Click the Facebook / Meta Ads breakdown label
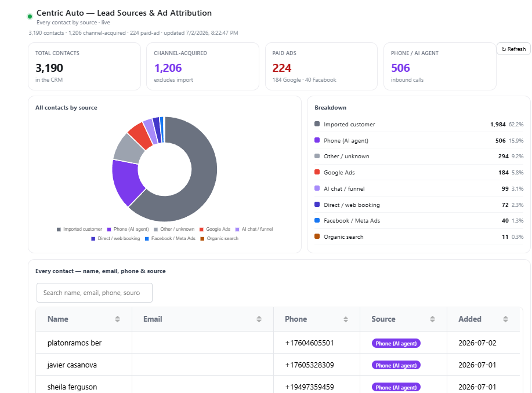The image size is (532, 393). tap(352, 221)
